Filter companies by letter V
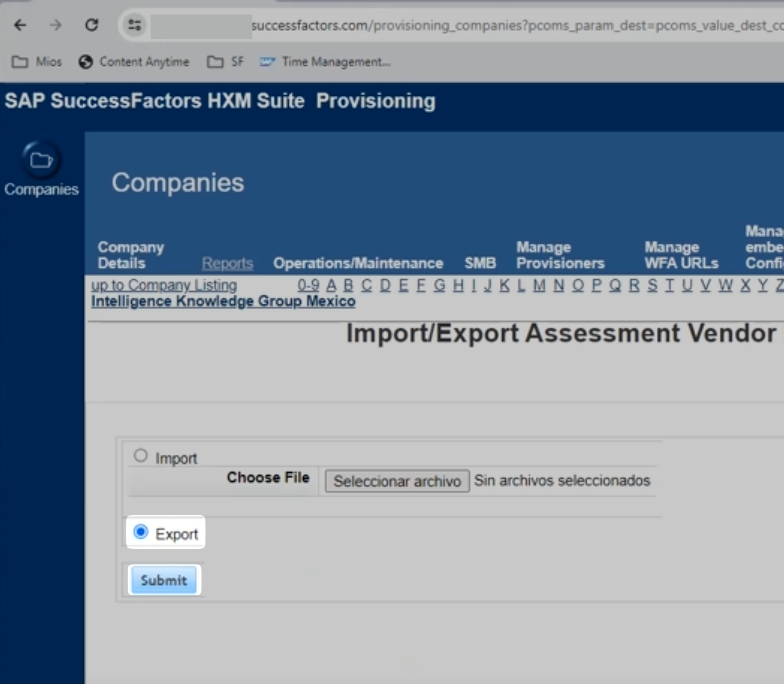 [x=705, y=285]
